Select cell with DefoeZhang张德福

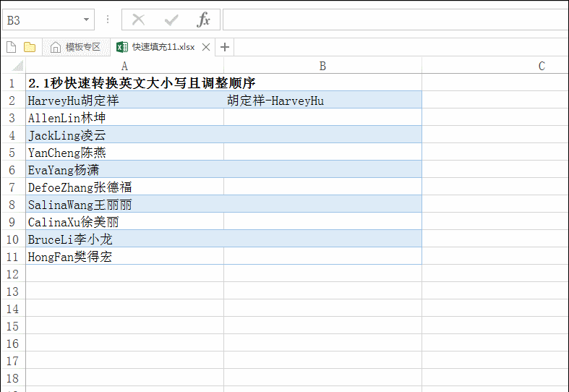coord(124,187)
